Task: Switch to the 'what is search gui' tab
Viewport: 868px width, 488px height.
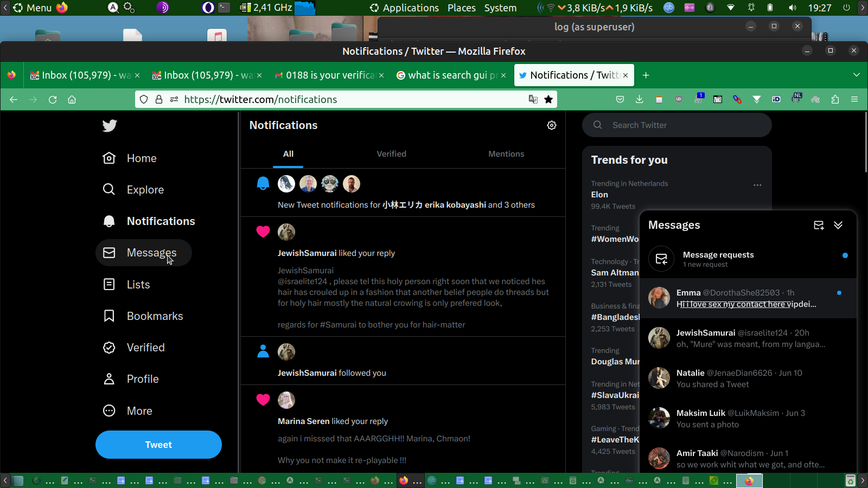Action: (x=452, y=75)
